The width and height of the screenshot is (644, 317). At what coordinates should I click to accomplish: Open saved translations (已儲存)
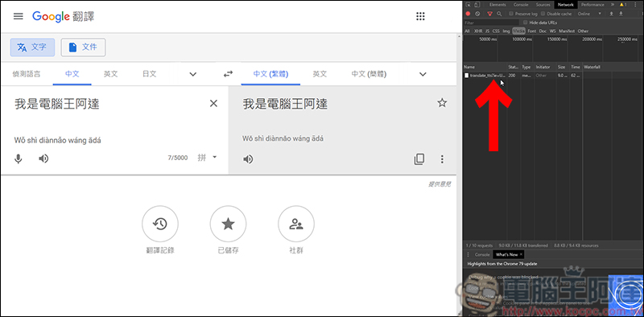228,224
